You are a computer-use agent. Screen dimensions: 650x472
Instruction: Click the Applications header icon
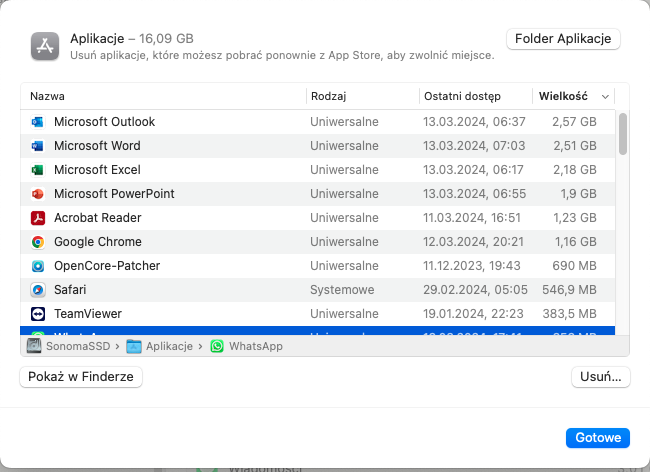pyautogui.click(x=46, y=46)
